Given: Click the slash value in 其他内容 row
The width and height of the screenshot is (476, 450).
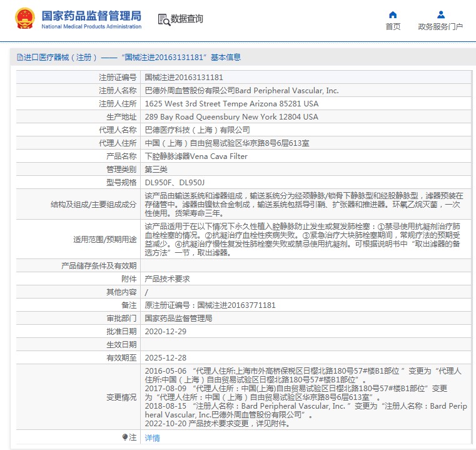Looking at the screenshot, I should pos(146,292).
